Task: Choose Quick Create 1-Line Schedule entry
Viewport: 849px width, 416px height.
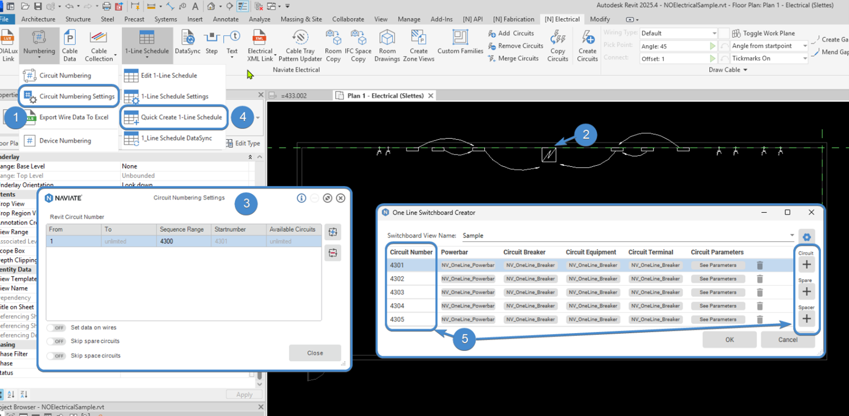Action: click(173, 117)
